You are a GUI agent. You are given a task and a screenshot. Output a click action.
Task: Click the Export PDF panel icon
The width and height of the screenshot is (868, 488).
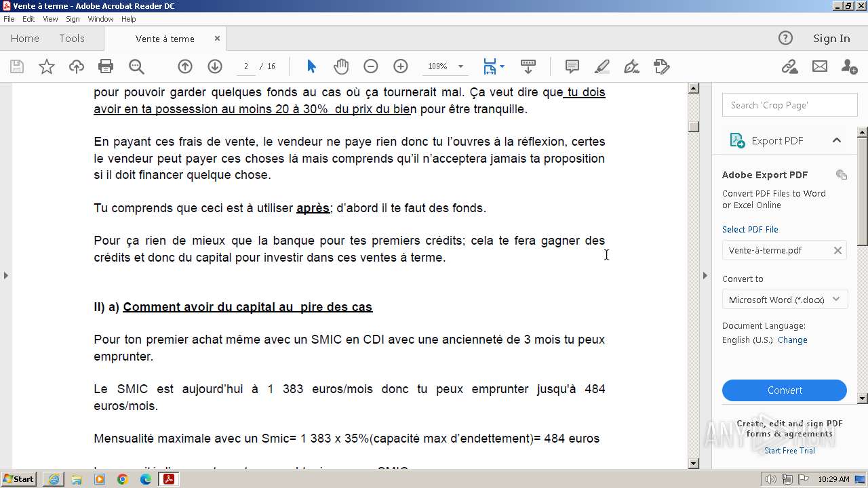pyautogui.click(x=737, y=140)
